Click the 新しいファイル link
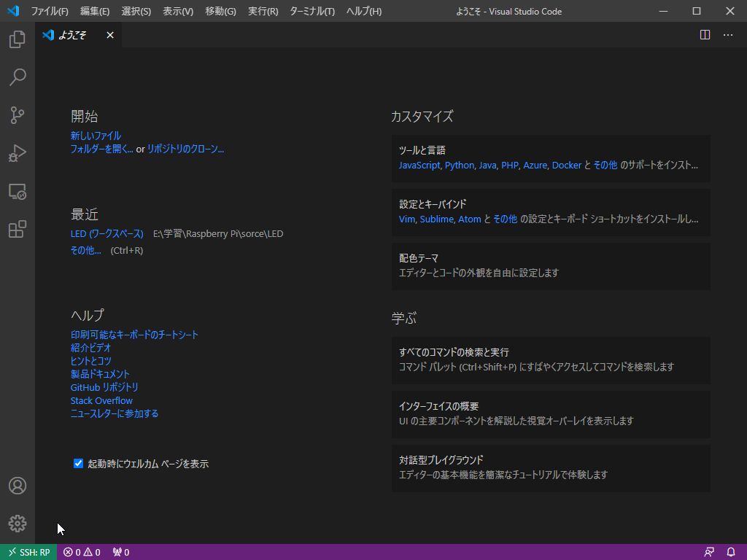747x560 pixels. [x=96, y=134]
